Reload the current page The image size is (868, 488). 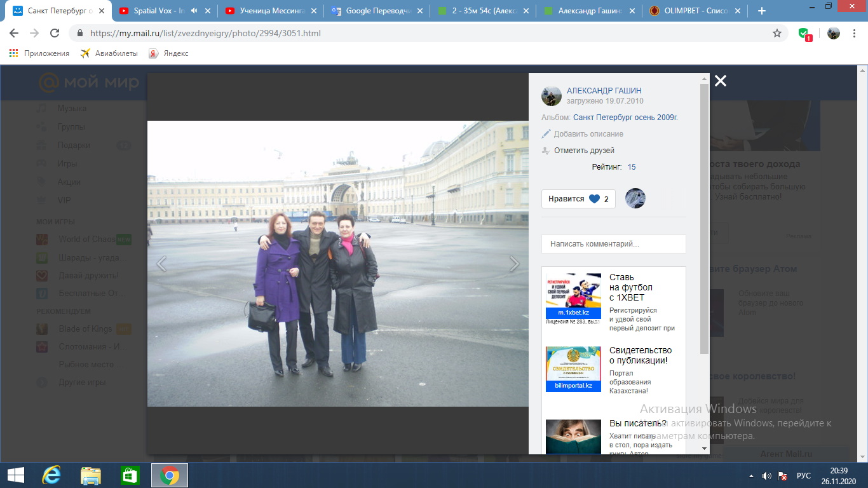[55, 33]
